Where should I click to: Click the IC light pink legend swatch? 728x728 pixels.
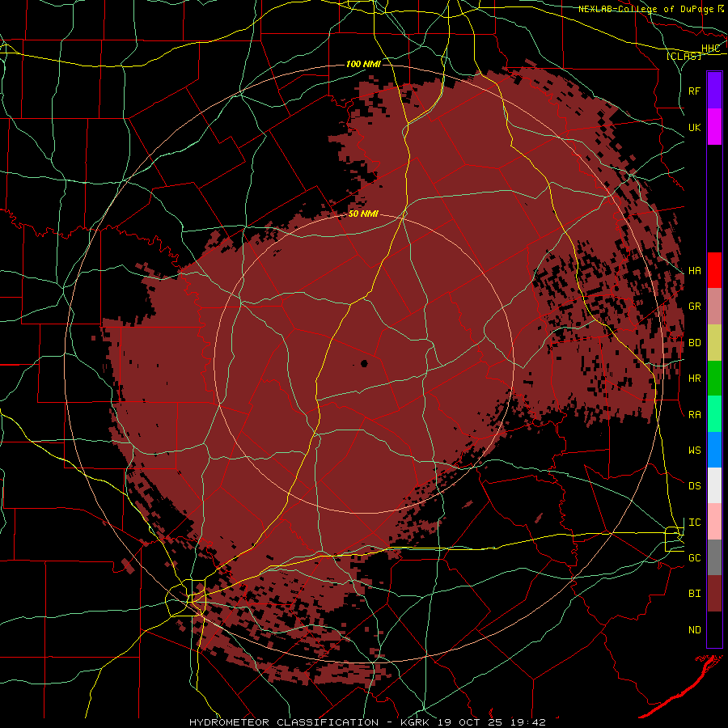click(714, 522)
